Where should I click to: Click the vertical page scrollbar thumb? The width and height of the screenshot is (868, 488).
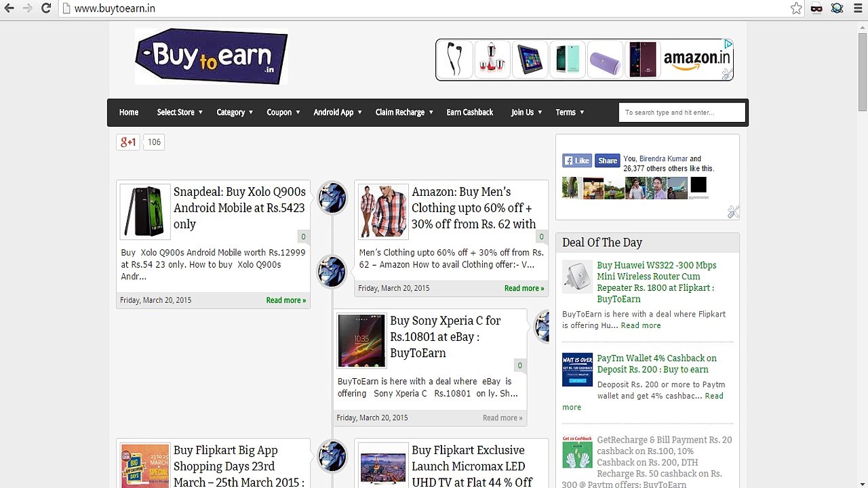tap(863, 71)
